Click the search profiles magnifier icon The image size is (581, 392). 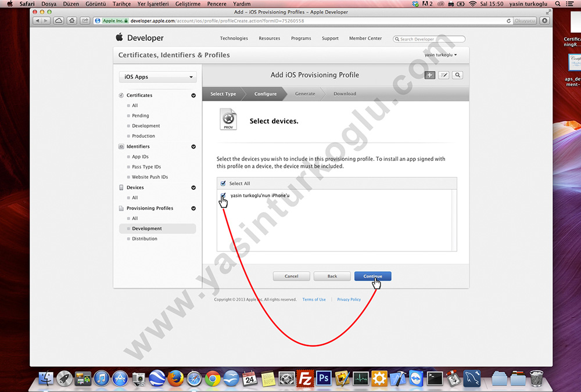click(458, 75)
